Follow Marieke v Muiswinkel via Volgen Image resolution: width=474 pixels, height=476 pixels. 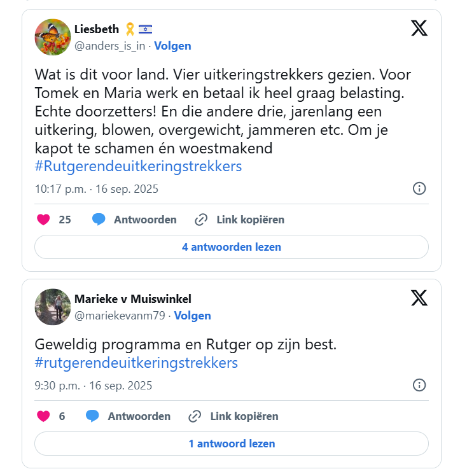pyautogui.click(x=192, y=316)
